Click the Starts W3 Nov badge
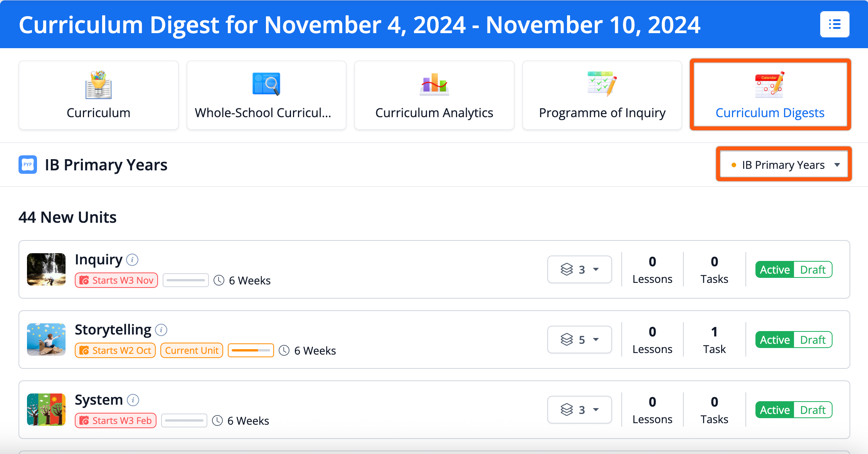The width and height of the screenshot is (868, 454). [116, 280]
